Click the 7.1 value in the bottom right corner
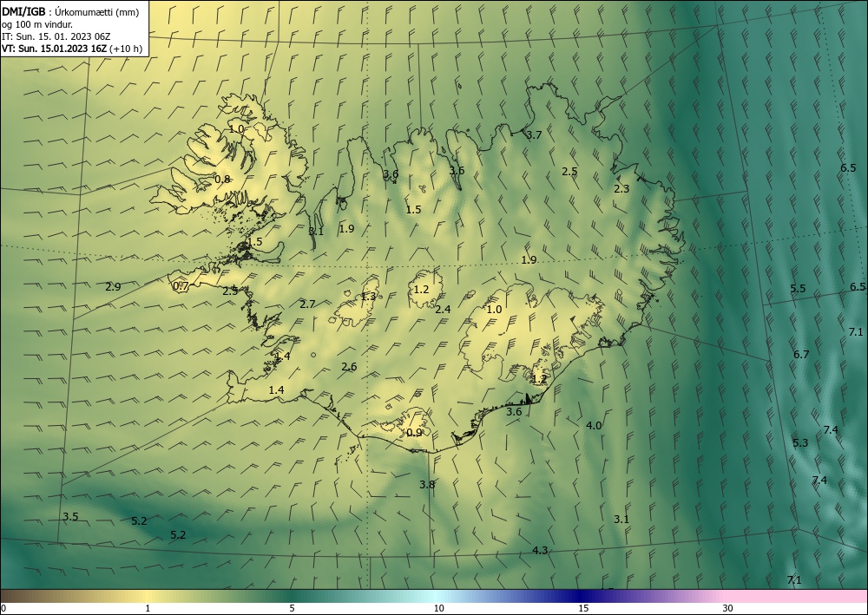This screenshot has width=868, height=615. 794,580
